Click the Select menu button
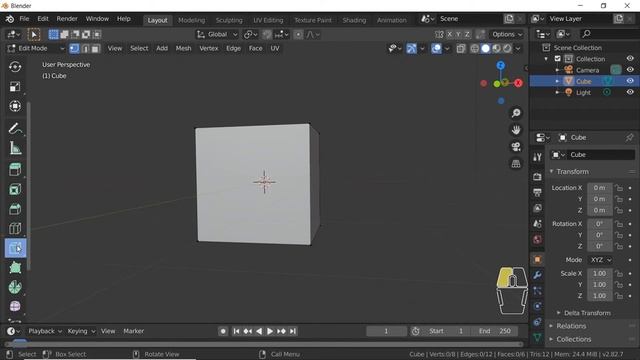Viewport: 640px width, 360px height. (x=139, y=49)
